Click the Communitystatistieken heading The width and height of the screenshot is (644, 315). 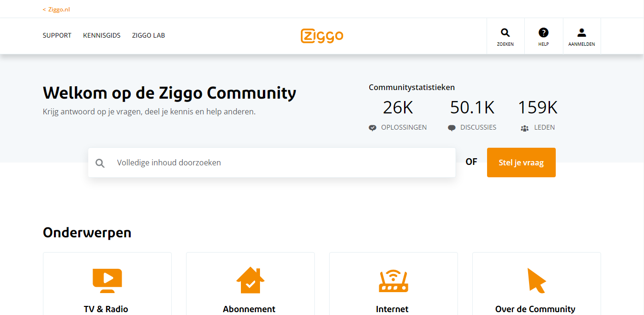pyautogui.click(x=412, y=87)
